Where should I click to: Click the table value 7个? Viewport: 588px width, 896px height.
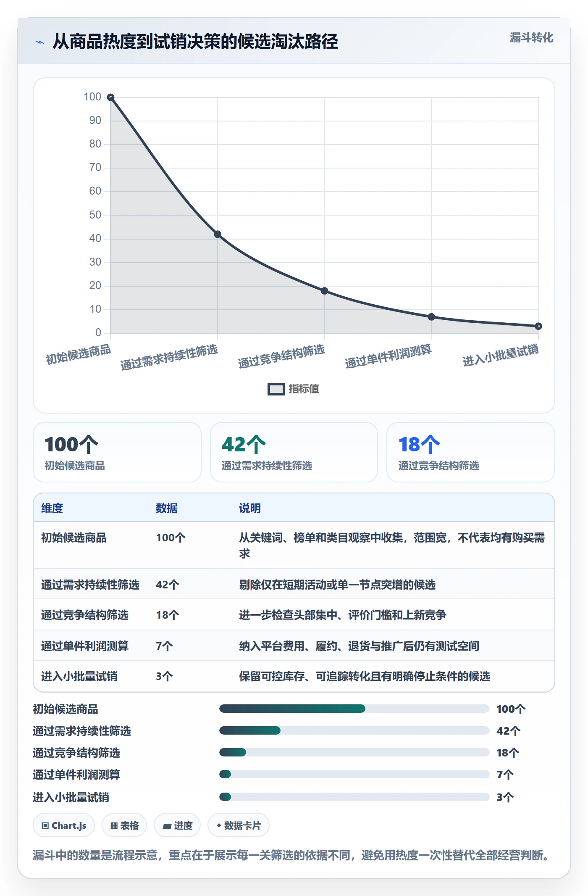(164, 646)
